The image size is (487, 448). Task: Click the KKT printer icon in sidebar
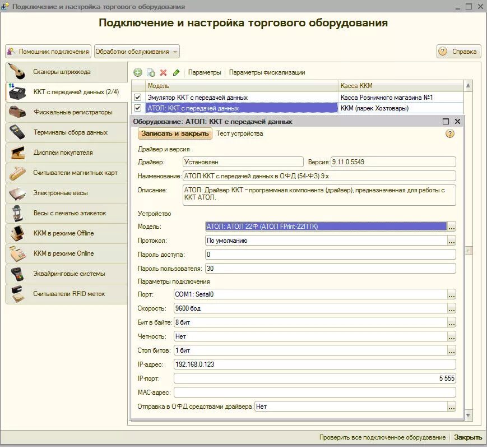17,91
